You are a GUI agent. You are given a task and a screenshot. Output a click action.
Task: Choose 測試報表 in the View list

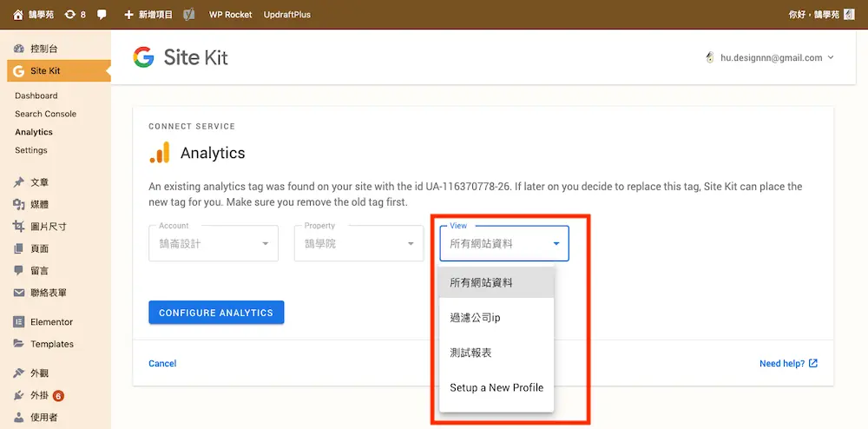(496, 353)
